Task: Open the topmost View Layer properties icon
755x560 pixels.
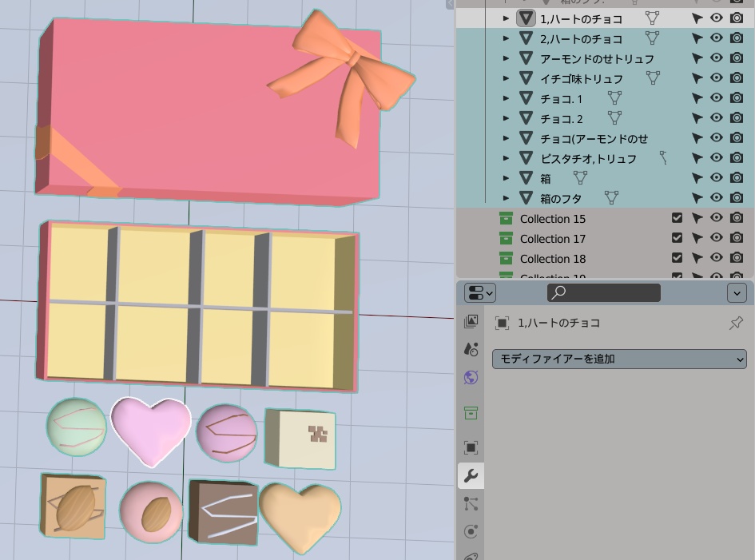Action: 471,322
